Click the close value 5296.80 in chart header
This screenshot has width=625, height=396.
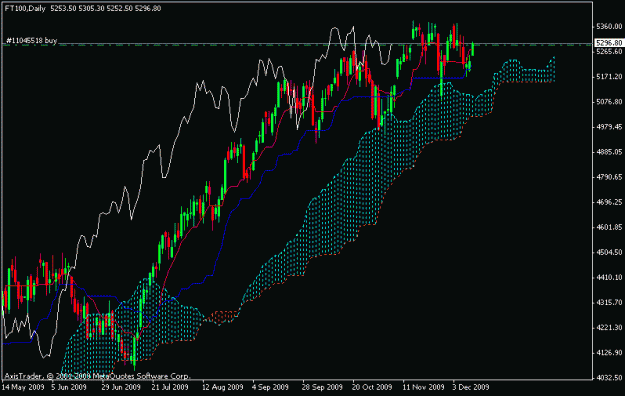148,8
